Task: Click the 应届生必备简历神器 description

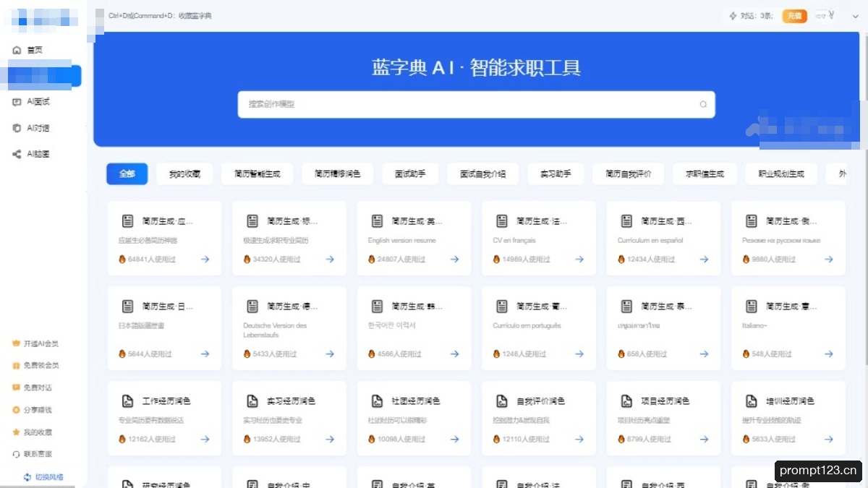Action: click(148, 240)
